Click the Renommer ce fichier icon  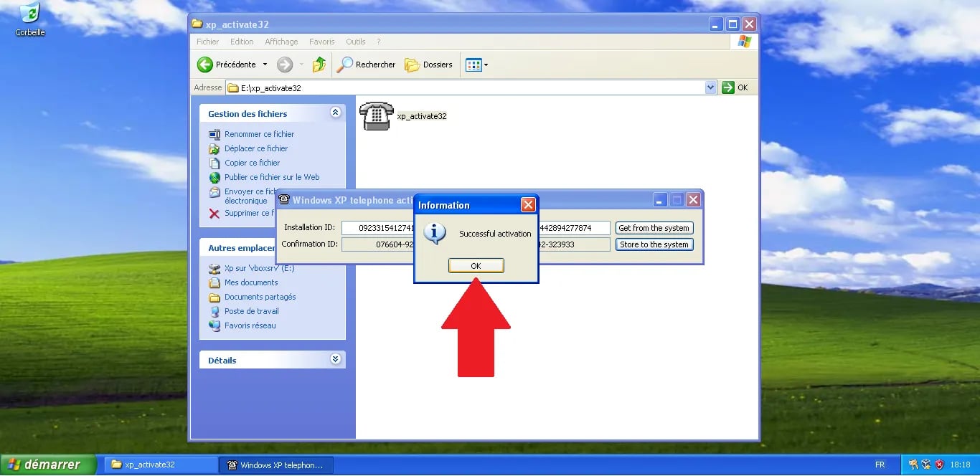point(214,134)
